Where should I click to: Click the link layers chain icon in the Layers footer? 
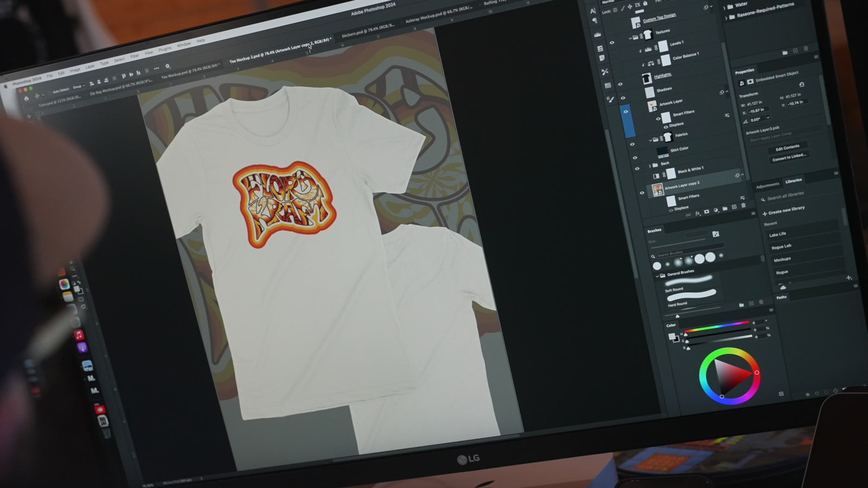[688, 215]
